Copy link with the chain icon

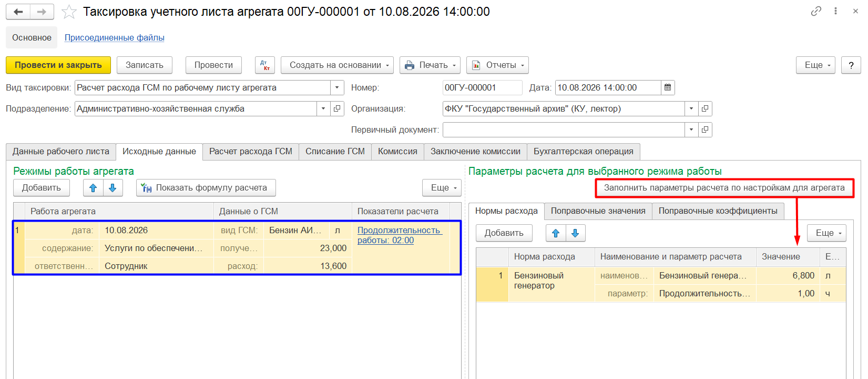[816, 11]
